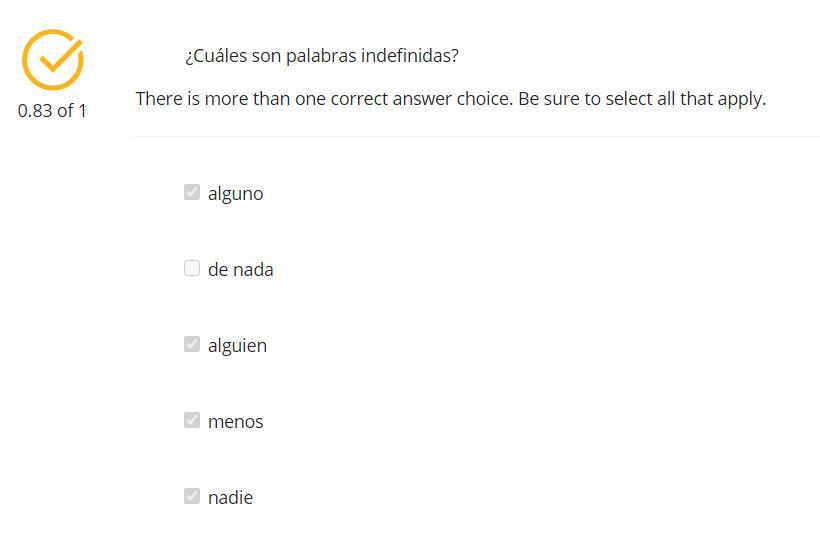Viewport: 820px width, 546px height.
Task: Click 'There is more than one correct answer' sentence
Action: 324,99
